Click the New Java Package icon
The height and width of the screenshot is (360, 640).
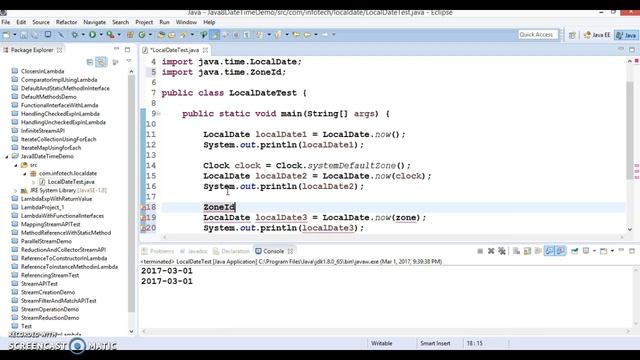[x=130, y=35]
